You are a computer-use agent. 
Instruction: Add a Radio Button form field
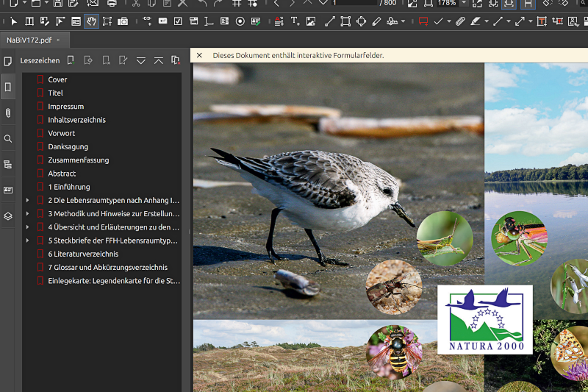click(240, 21)
